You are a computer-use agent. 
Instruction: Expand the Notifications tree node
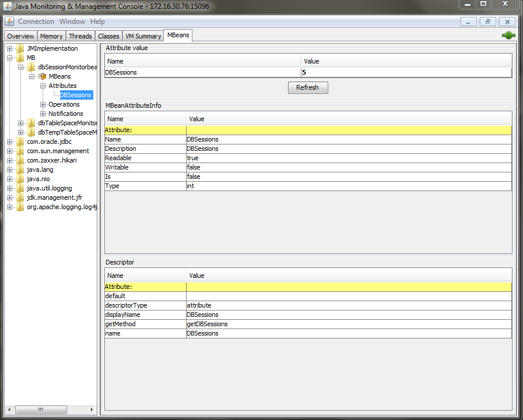[43, 114]
